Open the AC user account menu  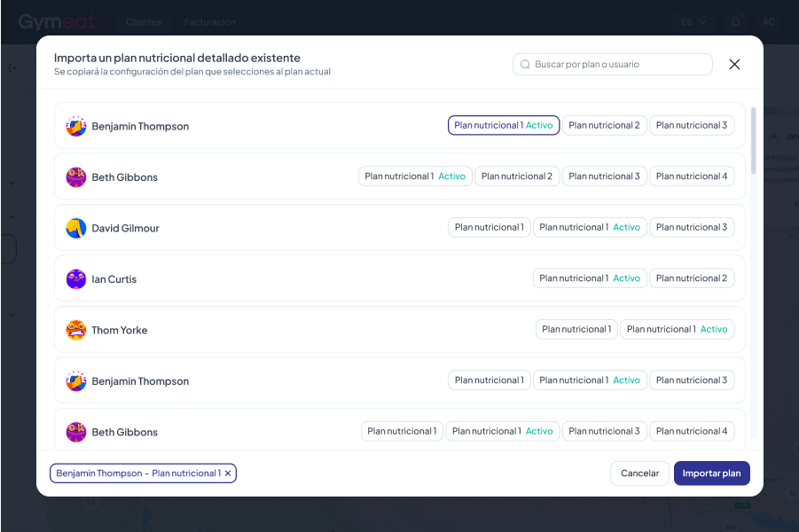tap(769, 21)
